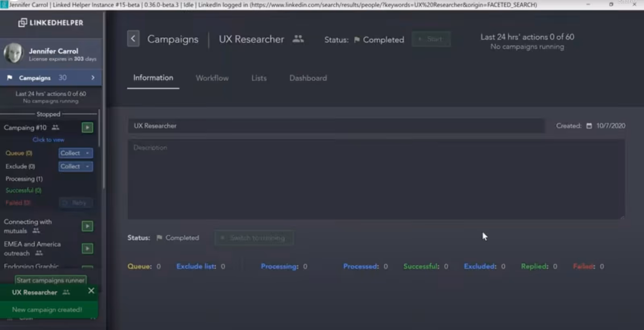Click people icon next to Campaing #10
This screenshot has height=330, width=644.
pyautogui.click(x=56, y=128)
